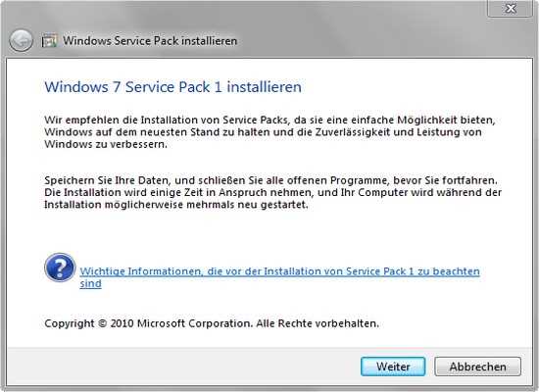Image resolution: width=539 pixels, height=392 pixels.
Task: Cancel installation with the Abbrechen button
Action: 478,367
